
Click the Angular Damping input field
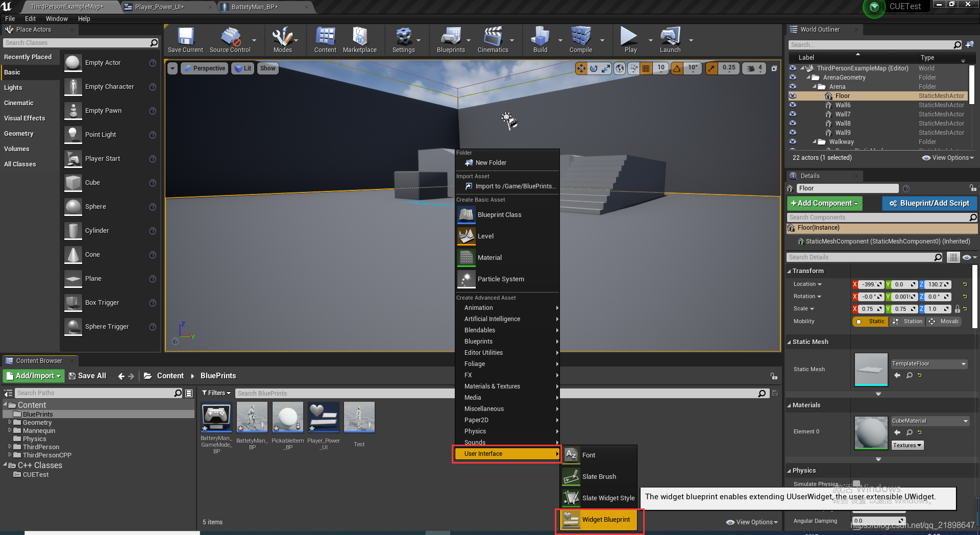(879, 520)
